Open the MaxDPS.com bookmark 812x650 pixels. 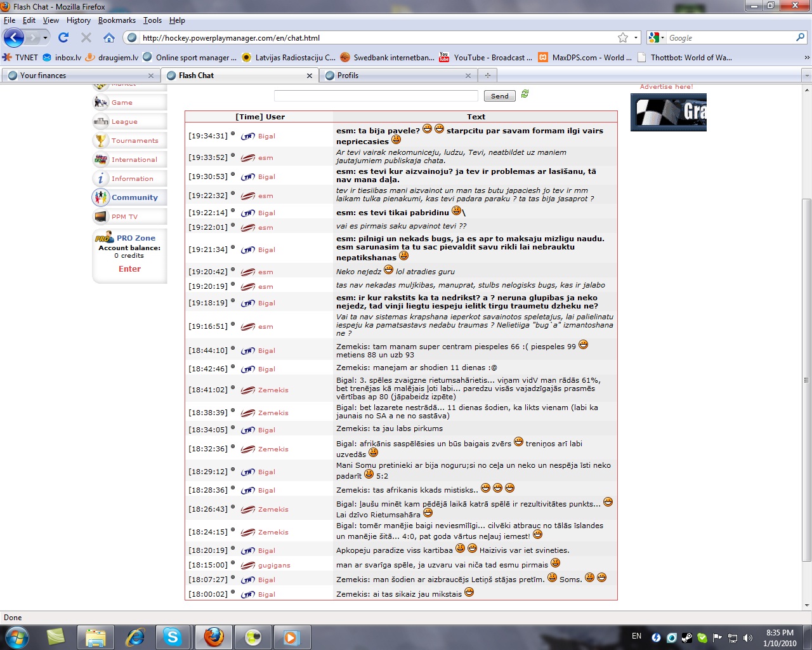point(585,57)
